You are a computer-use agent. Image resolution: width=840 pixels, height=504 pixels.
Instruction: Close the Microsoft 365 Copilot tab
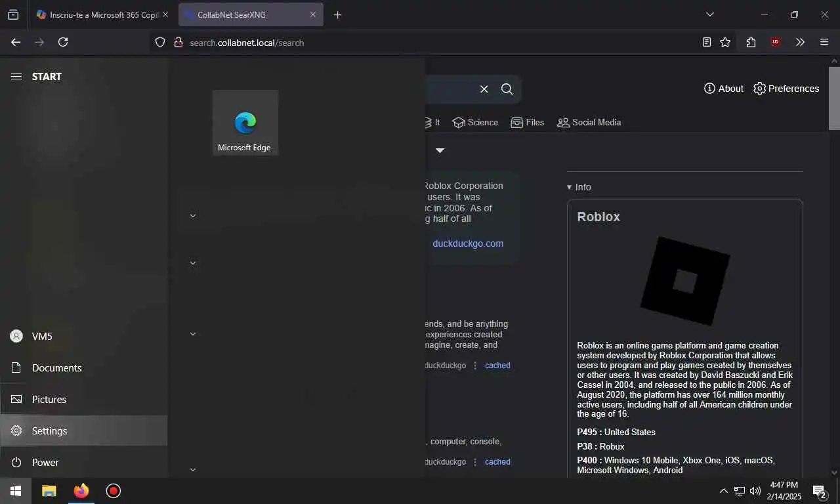(x=165, y=14)
